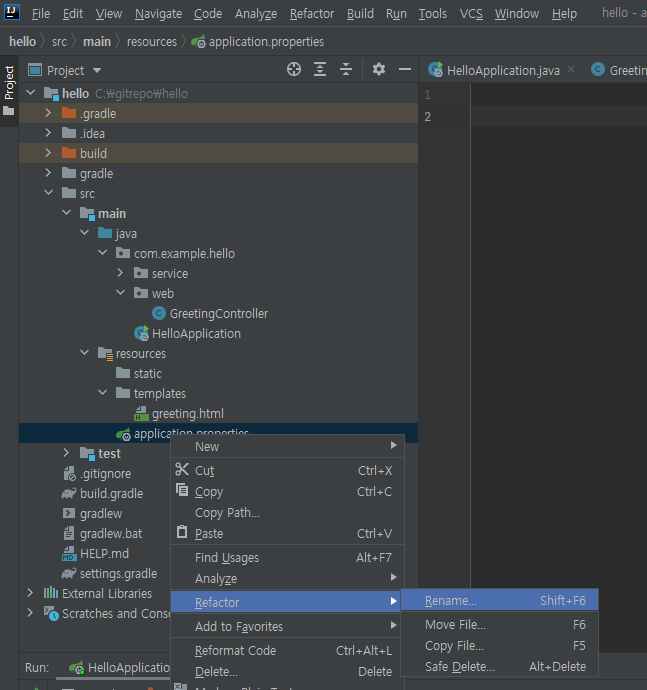Choose Copy File... from submenu
Screen dimensions: 647x690
500,646
